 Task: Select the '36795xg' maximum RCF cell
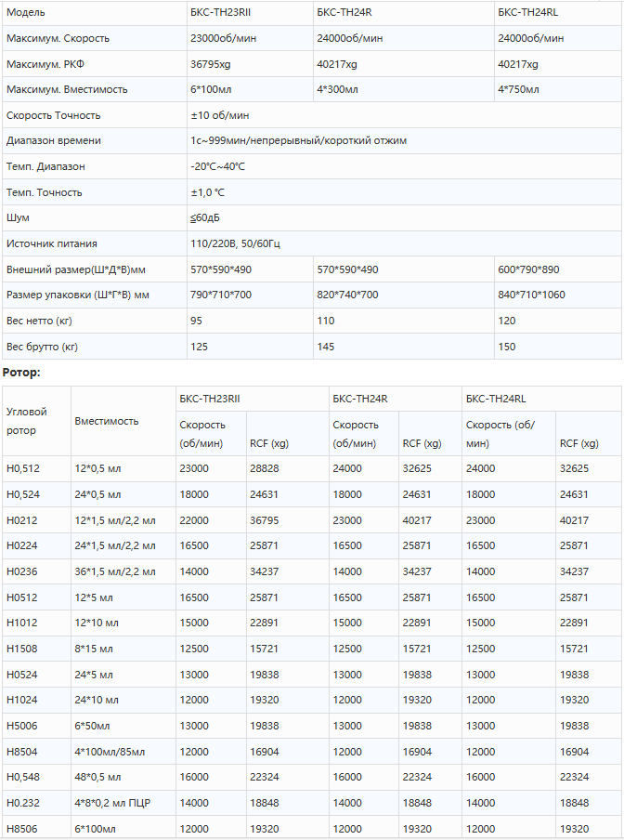pos(209,65)
